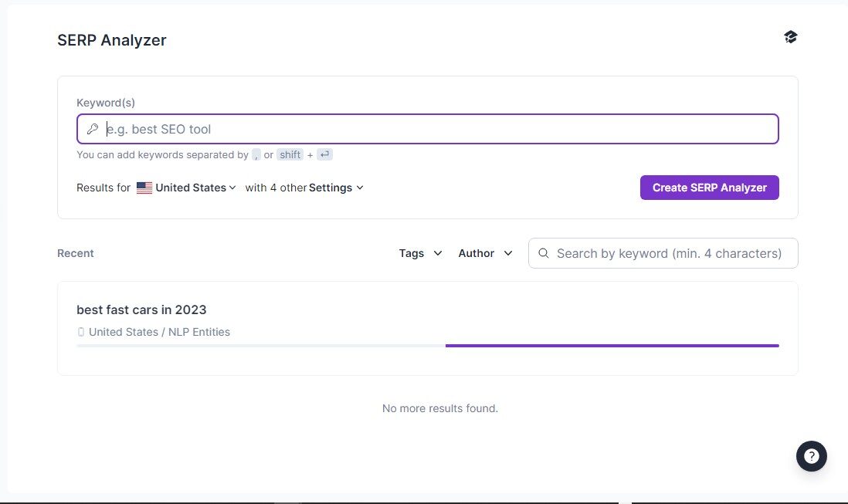Click the Recent section label
Viewport: 848px width, 504px height.
76,253
